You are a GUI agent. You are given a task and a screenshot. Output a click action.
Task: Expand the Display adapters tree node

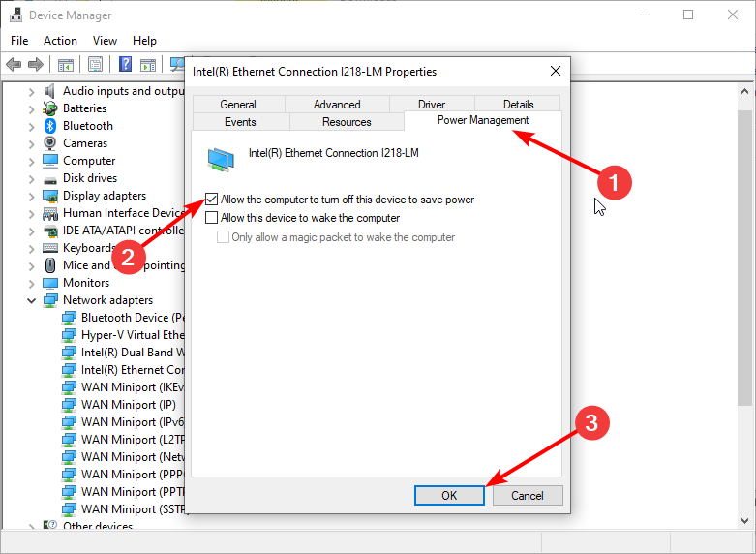(31, 197)
